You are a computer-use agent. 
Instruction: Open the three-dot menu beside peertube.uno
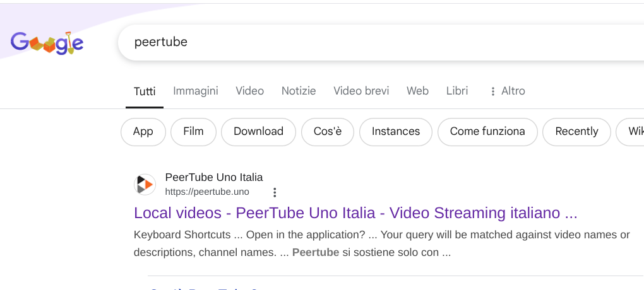tap(275, 192)
